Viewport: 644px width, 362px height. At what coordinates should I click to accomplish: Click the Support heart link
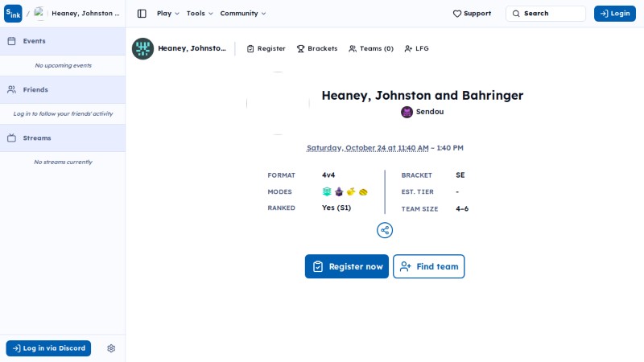472,14
